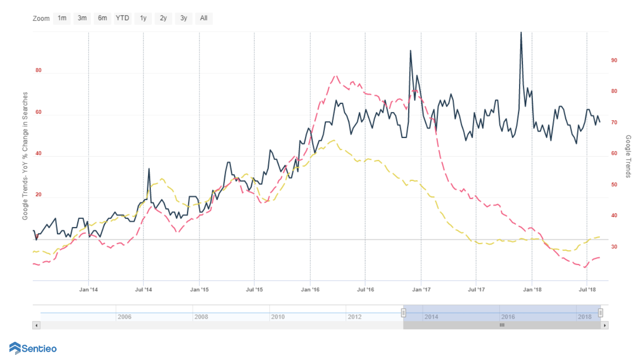Choose the 2y zoom range
This screenshot has width=644, height=355.
tap(163, 18)
